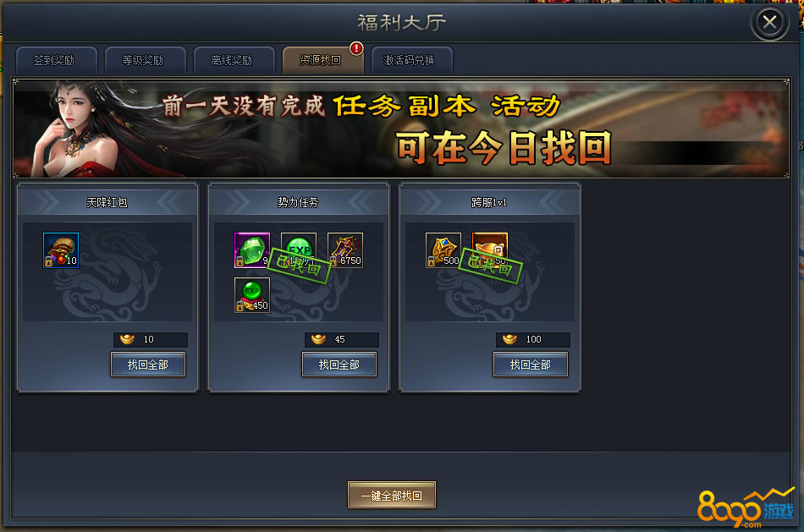Image resolution: width=804 pixels, height=532 pixels.
Task: Click the 一键全部找回 button
Action: point(392,495)
